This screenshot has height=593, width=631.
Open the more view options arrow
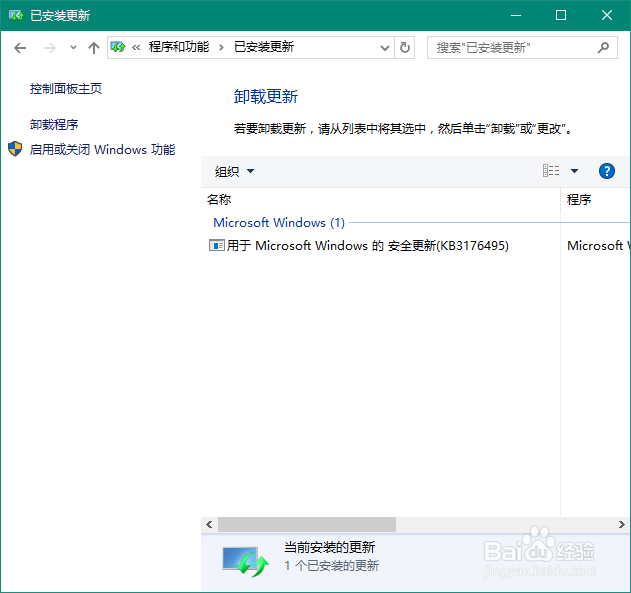(x=575, y=171)
